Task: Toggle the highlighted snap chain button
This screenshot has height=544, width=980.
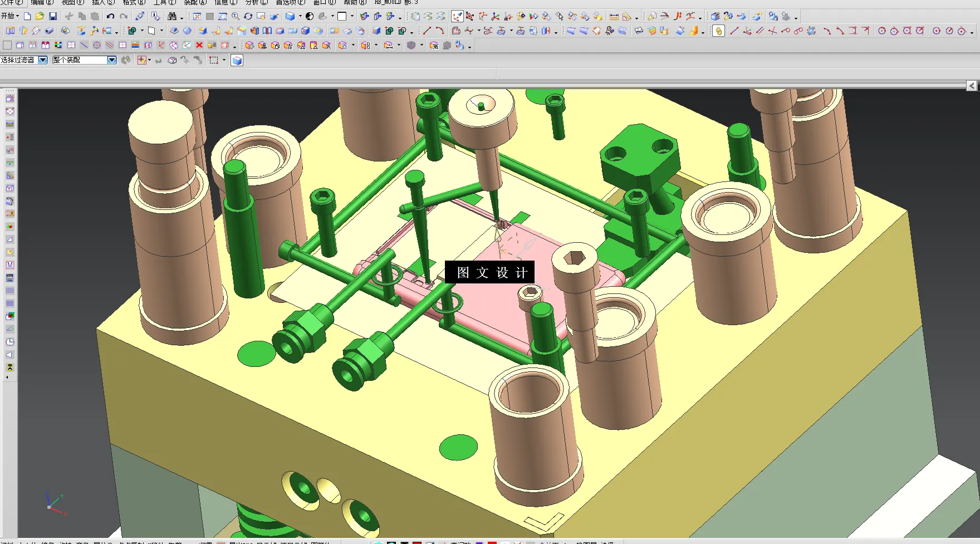Action: [x=718, y=31]
